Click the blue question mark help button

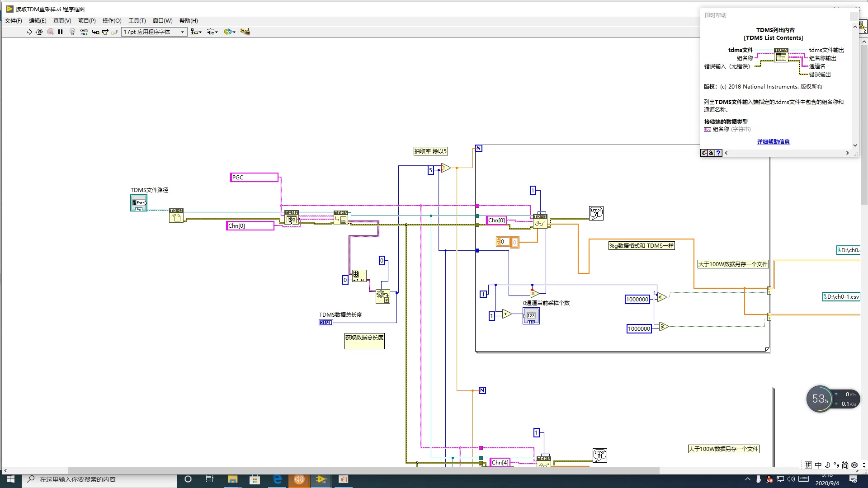coord(718,153)
